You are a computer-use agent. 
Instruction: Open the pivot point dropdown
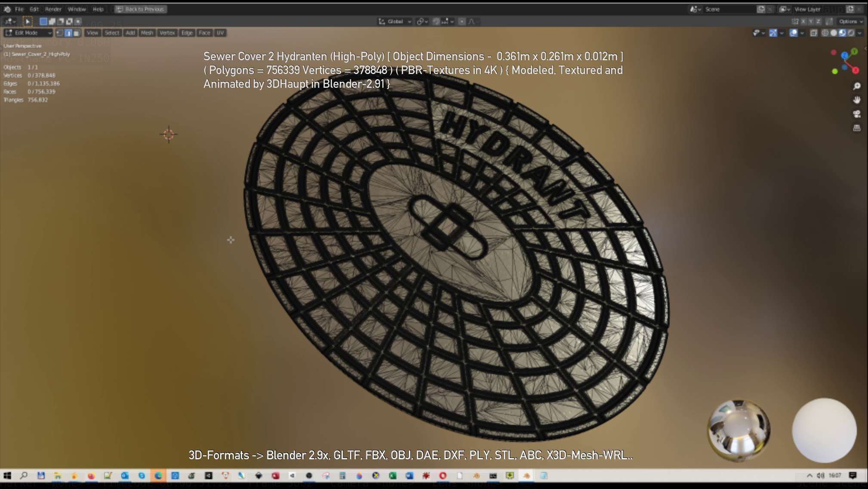pos(422,21)
